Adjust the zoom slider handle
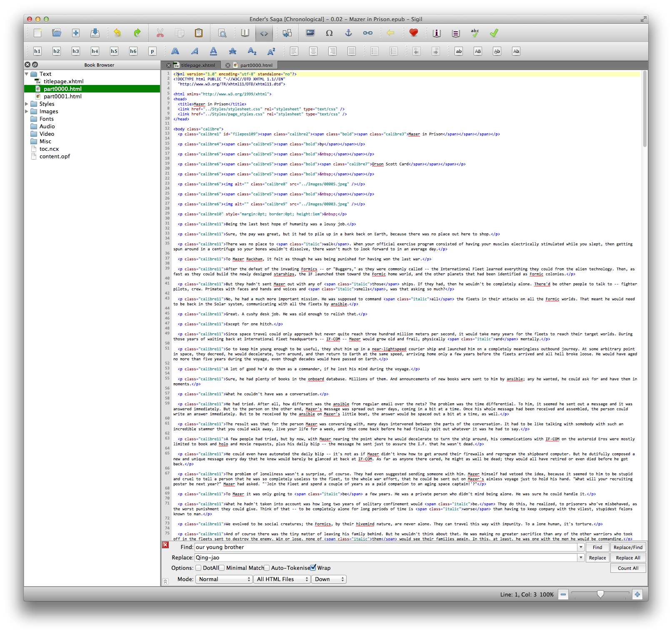The image size is (672, 634). coord(600,594)
